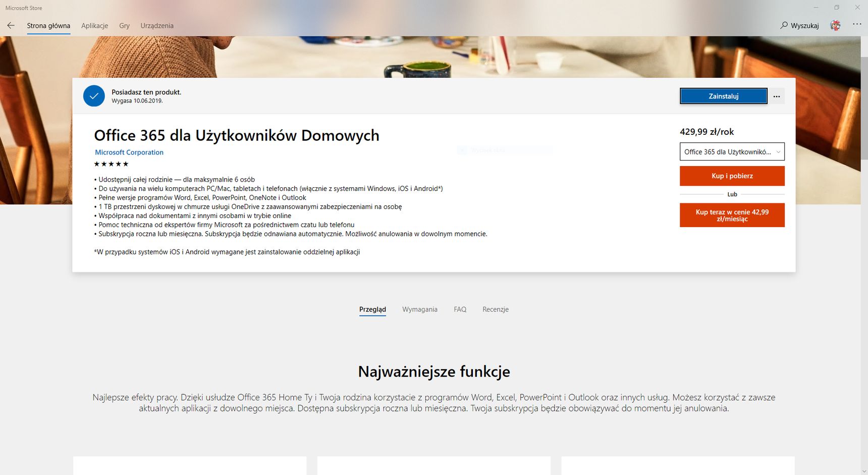Open the Strona główna tab
868x475 pixels.
click(x=48, y=26)
